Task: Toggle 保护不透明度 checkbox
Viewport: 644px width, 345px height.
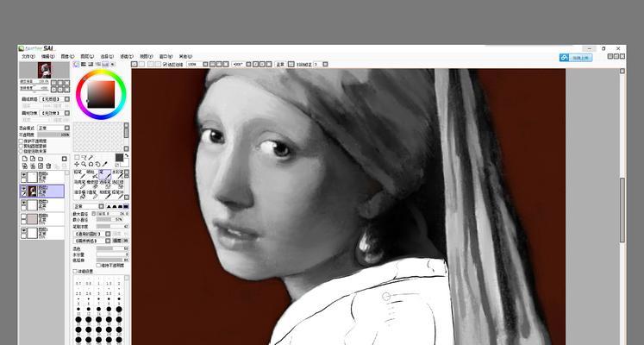Action: (22, 141)
